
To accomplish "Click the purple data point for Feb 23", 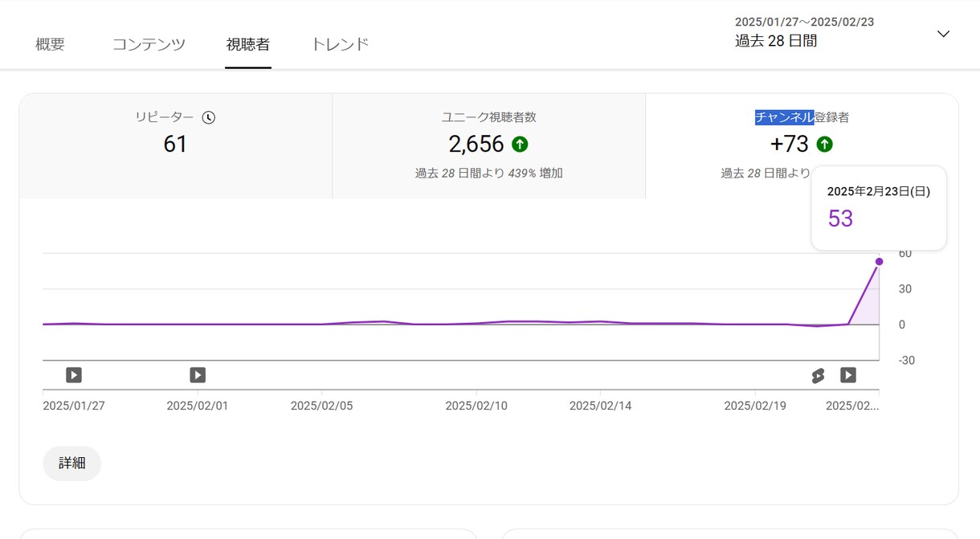I will point(879,262).
